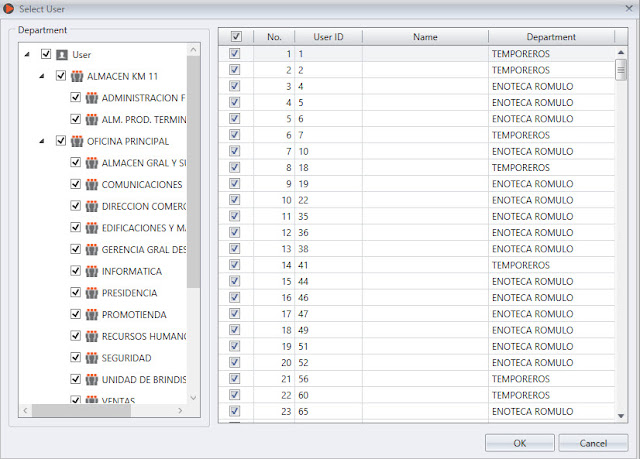Click the ADMINISTRACION department group icon

coord(91,98)
